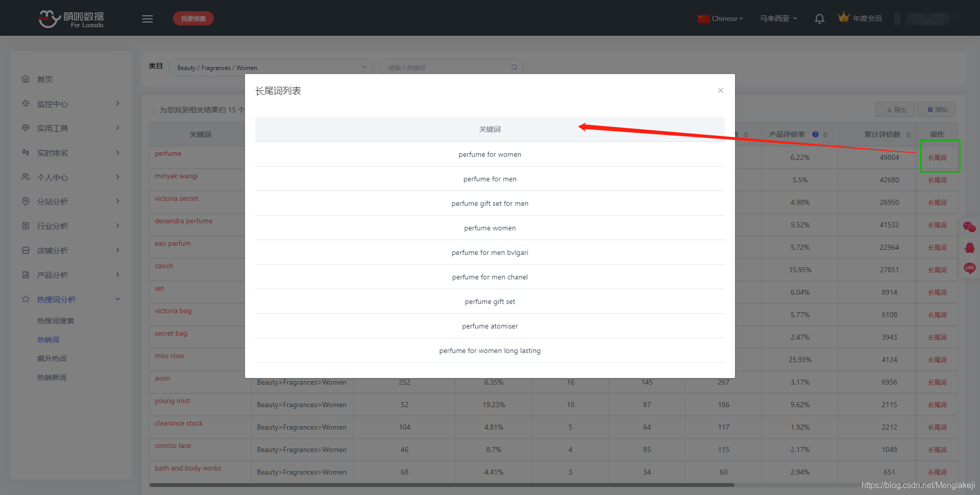
Task: Click the WeChat contact icon
Action: [969, 227]
